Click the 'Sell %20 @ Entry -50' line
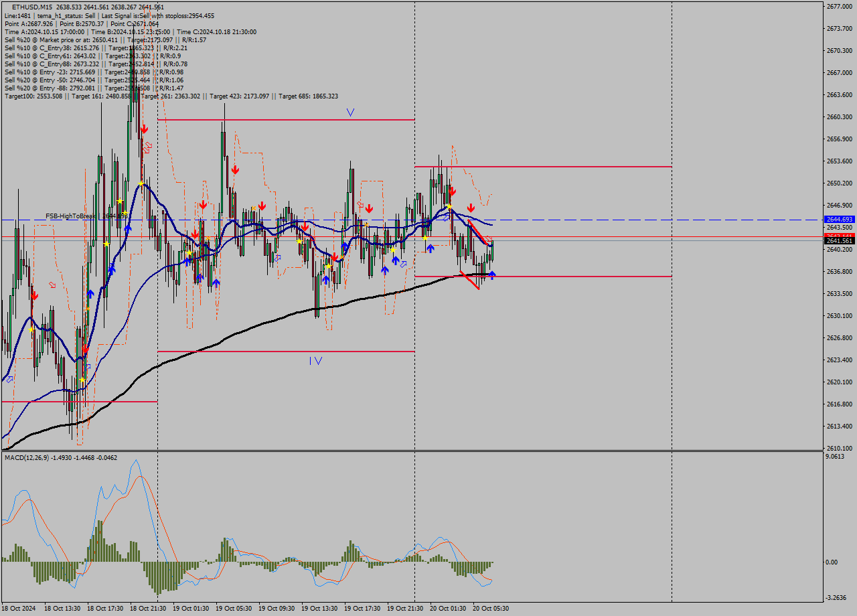Image resolution: width=857 pixels, height=616 pixels. coord(94,80)
